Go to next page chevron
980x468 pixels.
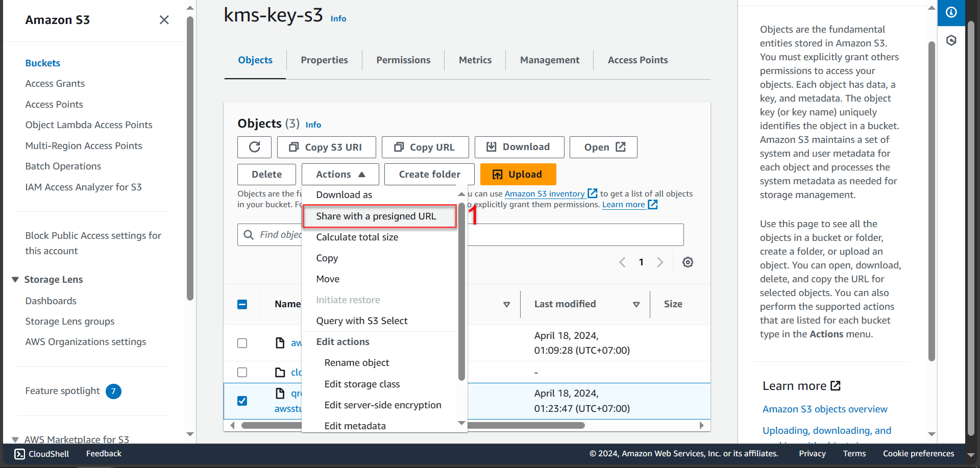coord(660,262)
